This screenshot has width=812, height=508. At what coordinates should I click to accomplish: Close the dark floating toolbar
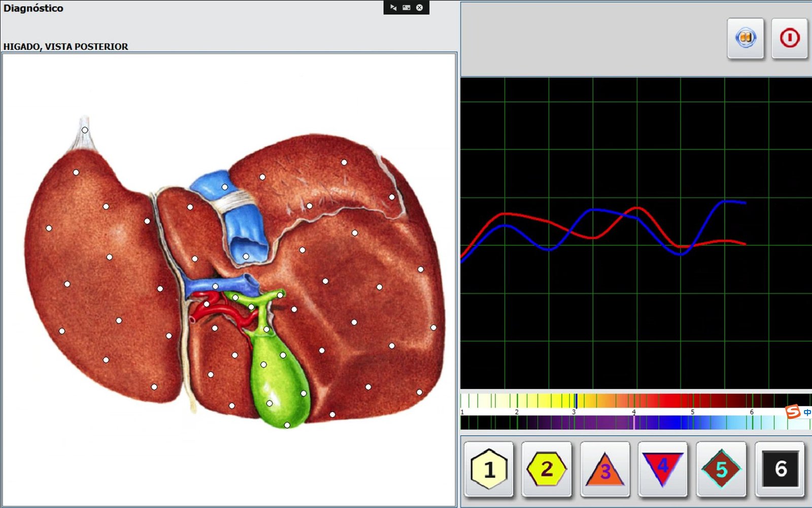click(x=420, y=8)
